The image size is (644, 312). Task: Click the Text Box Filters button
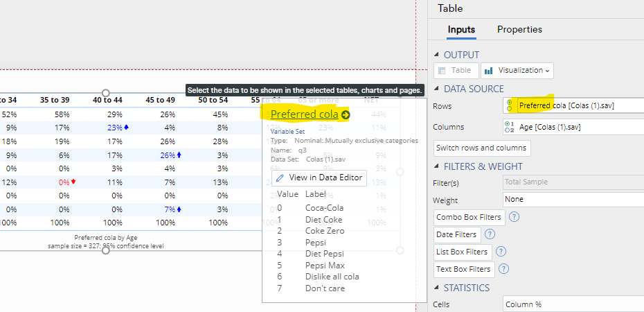tap(464, 269)
